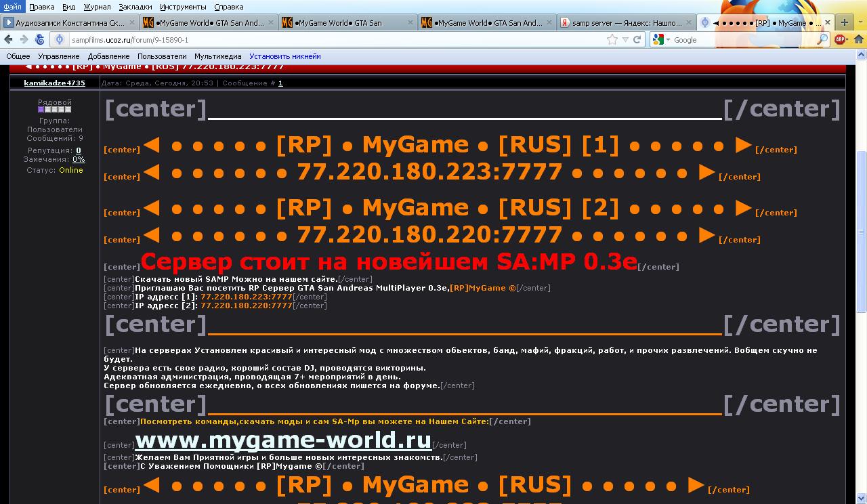
Task: Open the Инструменты menu
Action: click(x=184, y=7)
